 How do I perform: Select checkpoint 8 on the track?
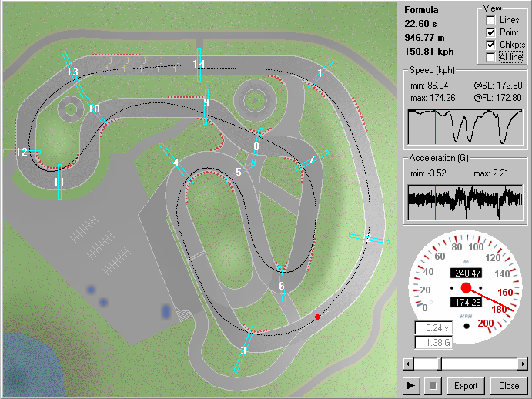pos(256,146)
